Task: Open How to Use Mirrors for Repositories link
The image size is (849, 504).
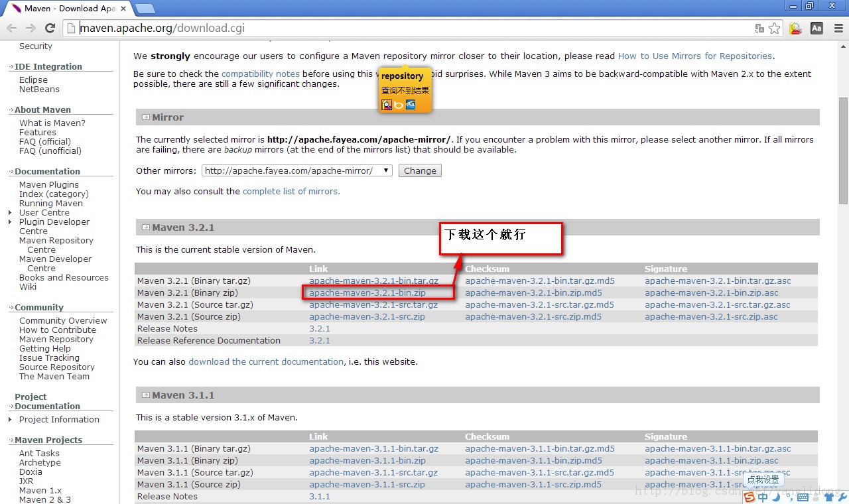Action: [695, 56]
